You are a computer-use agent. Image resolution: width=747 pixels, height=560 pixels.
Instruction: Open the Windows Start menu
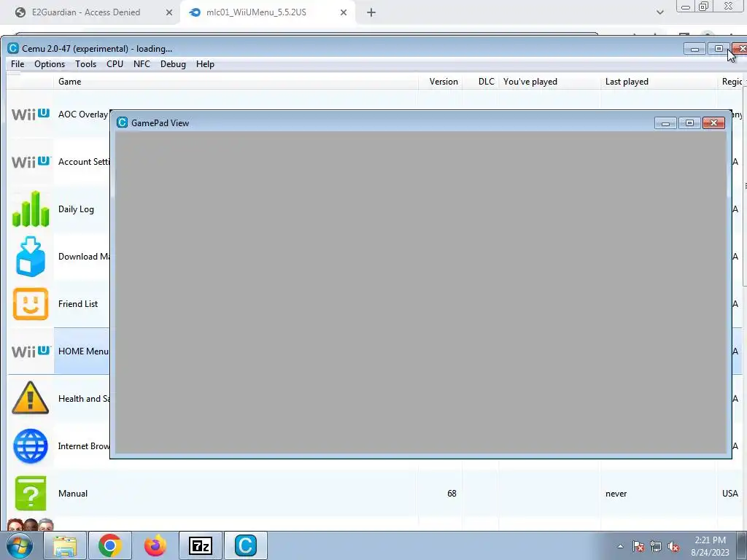[19, 545]
